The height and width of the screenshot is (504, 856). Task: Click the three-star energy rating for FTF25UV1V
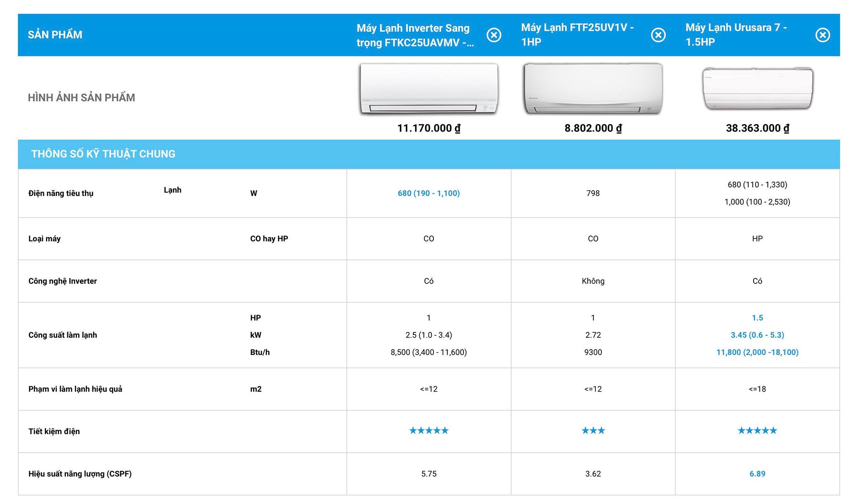[593, 431]
